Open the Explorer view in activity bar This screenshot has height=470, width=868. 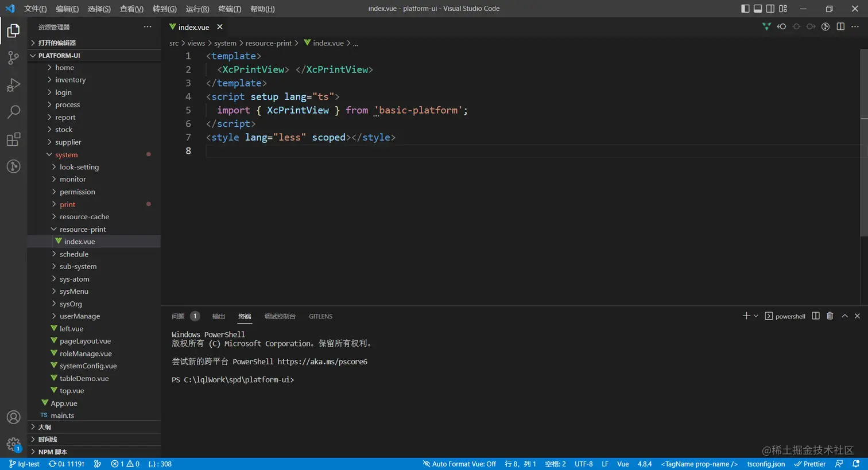coord(14,30)
